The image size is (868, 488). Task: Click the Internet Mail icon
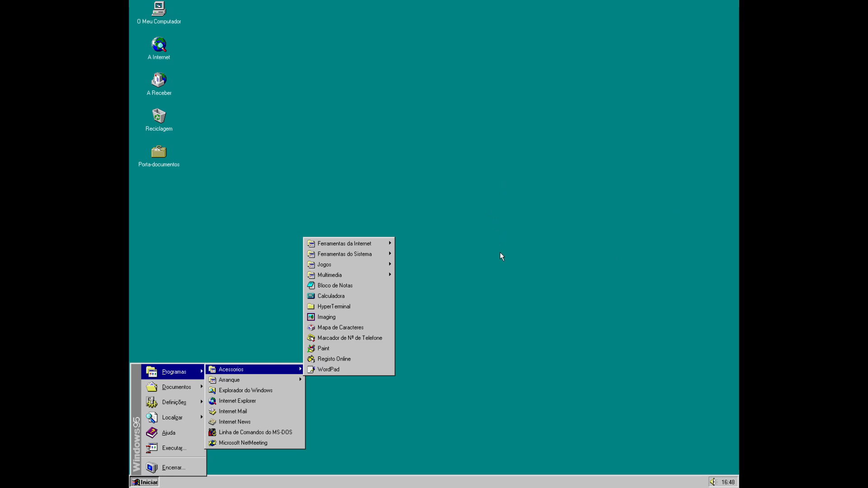212,411
